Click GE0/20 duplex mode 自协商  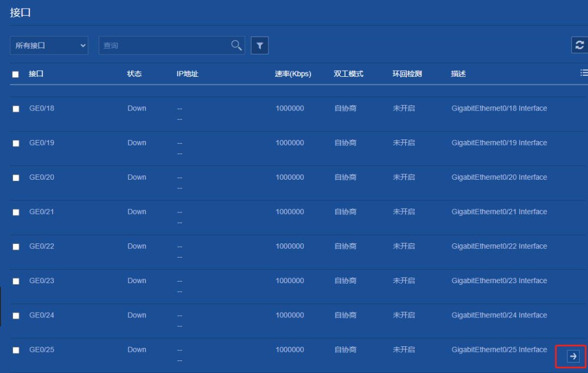click(345, 178)
